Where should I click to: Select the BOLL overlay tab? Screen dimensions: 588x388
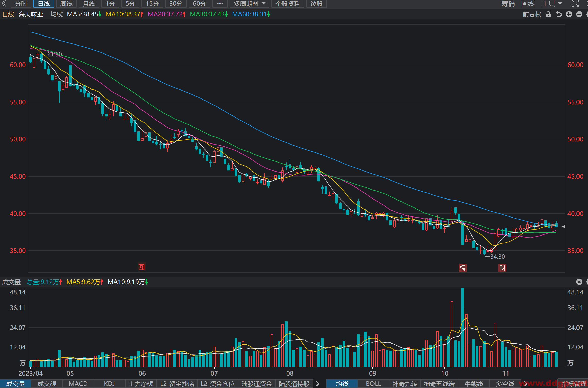pyautogui.click(x=373, y=384)
